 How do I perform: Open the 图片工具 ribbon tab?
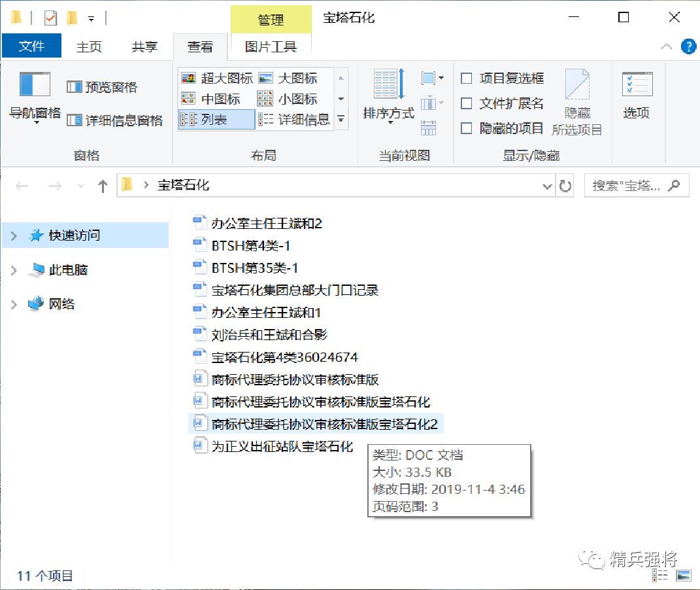(x=270, y=46)
